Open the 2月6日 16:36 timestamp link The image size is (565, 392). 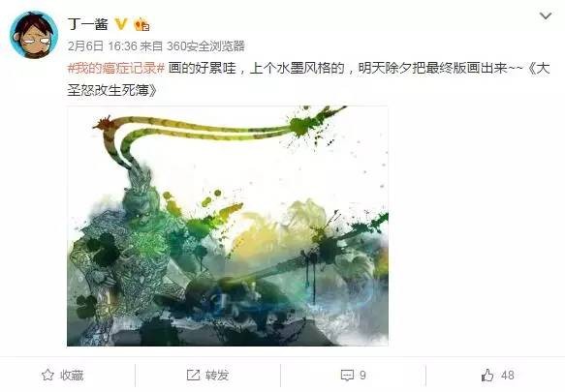click(103, 46)
